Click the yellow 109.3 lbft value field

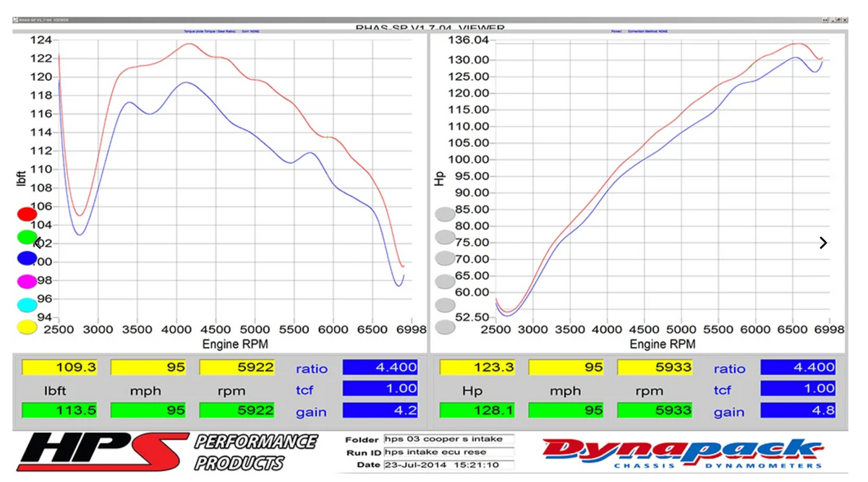59,368
